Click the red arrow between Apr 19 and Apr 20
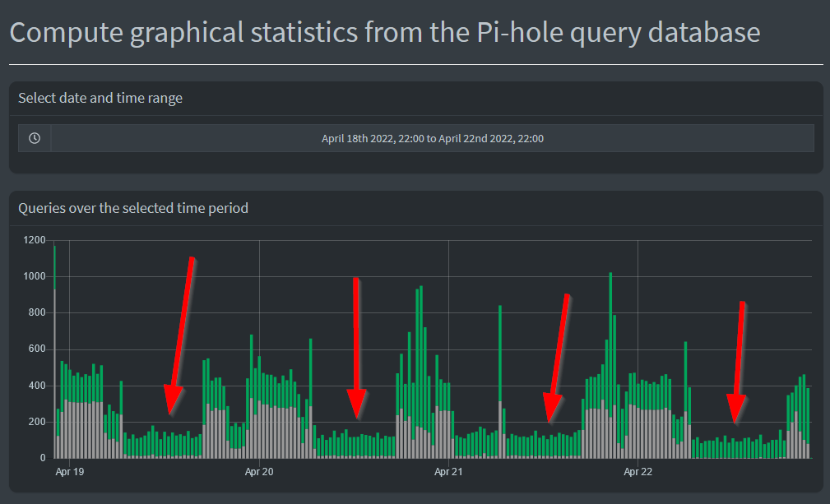830x504 pixels. (x=181, y=333)
